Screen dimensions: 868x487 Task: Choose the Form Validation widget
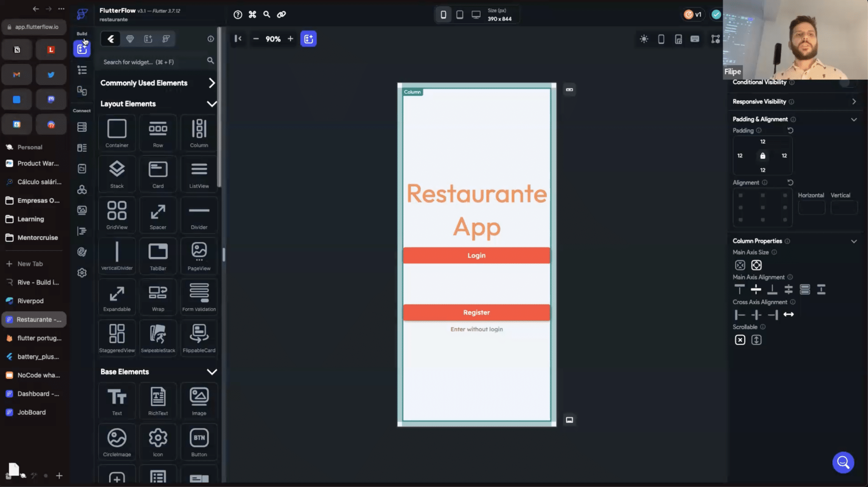point(199,297)
